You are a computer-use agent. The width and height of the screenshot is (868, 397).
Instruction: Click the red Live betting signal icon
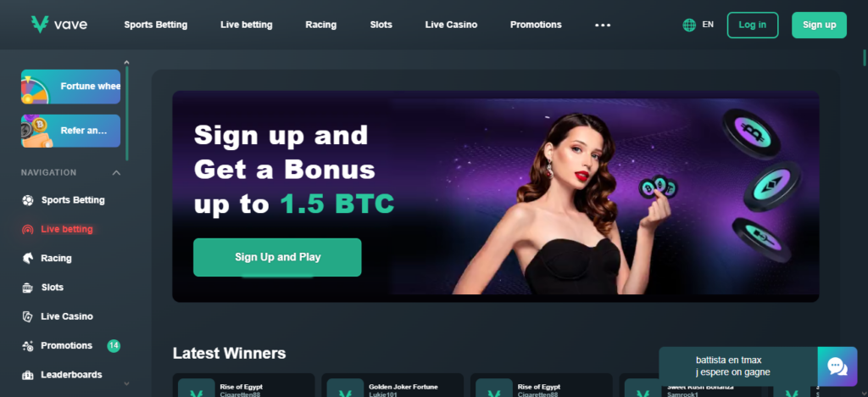pos(27,229)
